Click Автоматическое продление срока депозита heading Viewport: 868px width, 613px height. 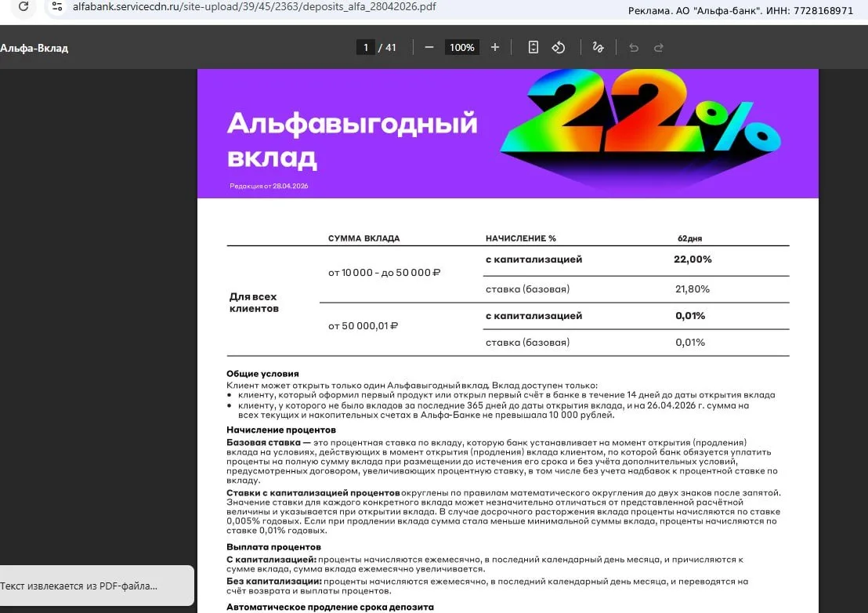pyautogui.click(x=330, y=607)
